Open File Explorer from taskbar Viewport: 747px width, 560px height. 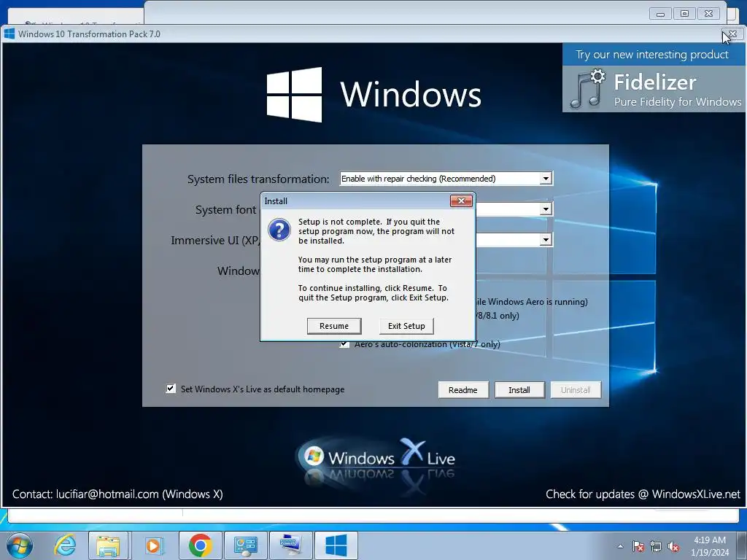[x=108, y=545]
